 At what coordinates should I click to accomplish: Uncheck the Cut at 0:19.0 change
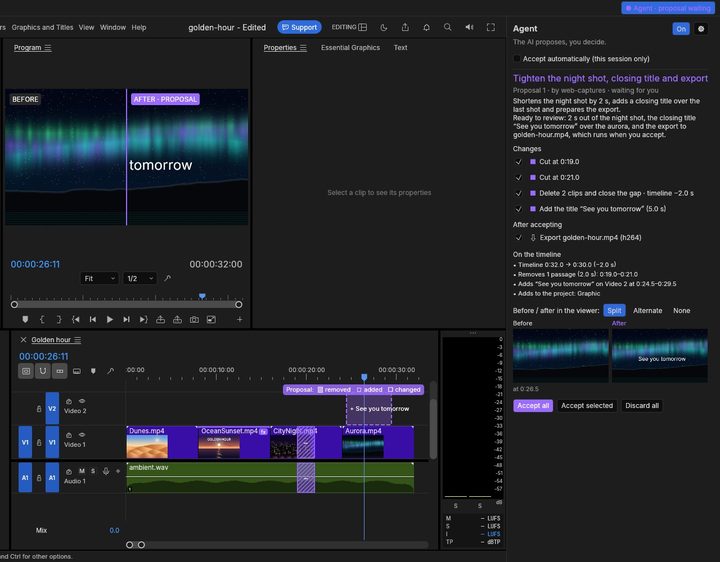(x=518, y=162)
